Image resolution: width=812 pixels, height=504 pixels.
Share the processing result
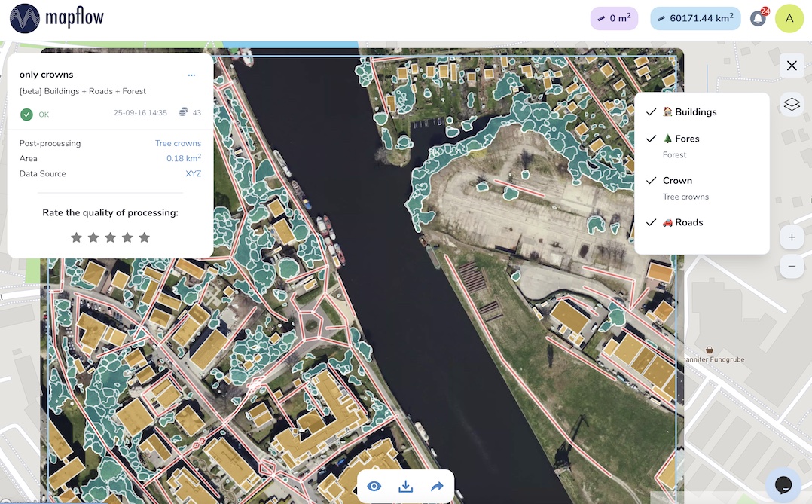click(437, 487)
